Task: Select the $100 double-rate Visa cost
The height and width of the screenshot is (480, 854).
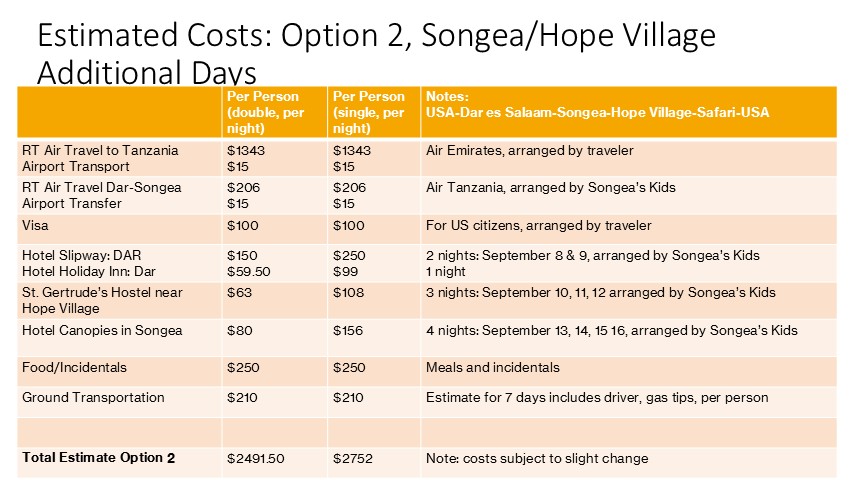Action: coord(243,226)
